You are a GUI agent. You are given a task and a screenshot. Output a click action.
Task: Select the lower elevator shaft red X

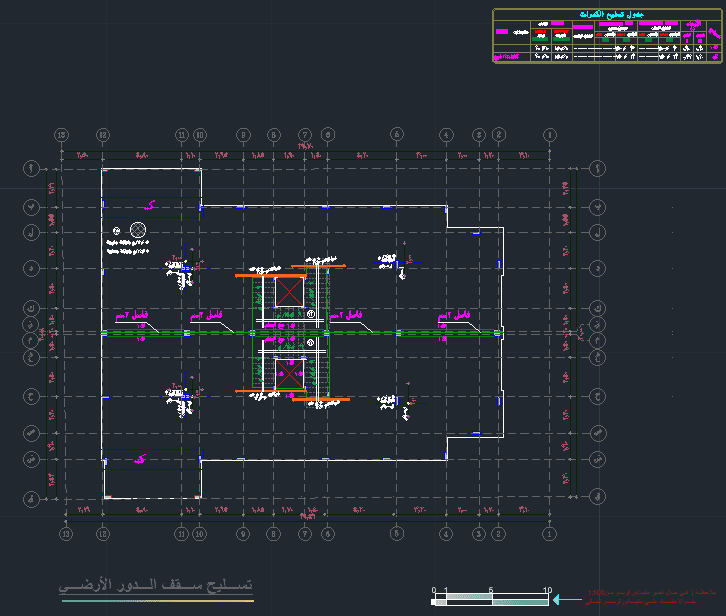289,374
